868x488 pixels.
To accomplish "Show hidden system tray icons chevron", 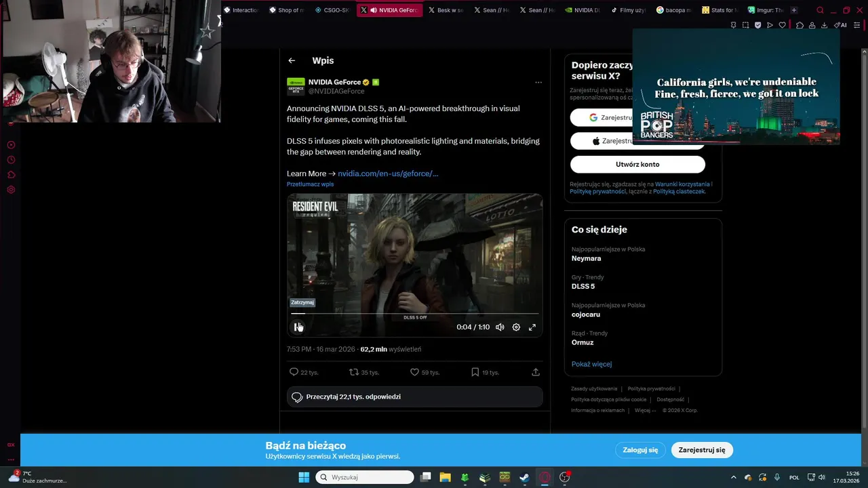I will 734,477.
